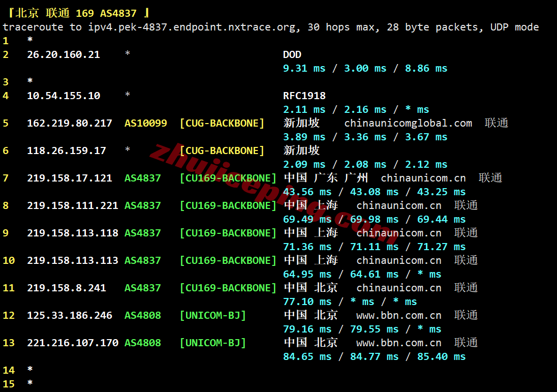The width and height of the screenshot is (557, 392).
Task: Select the IP 118.26.159.17 on hop 6
Action: (x=67, y=150)
